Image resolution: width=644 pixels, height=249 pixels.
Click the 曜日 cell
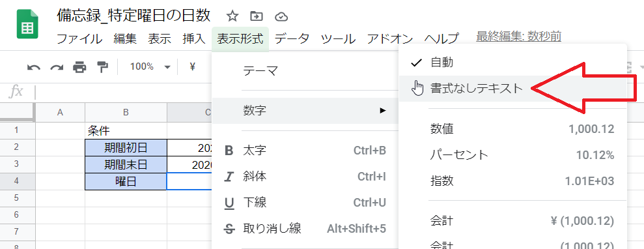[x=126, y=181]
